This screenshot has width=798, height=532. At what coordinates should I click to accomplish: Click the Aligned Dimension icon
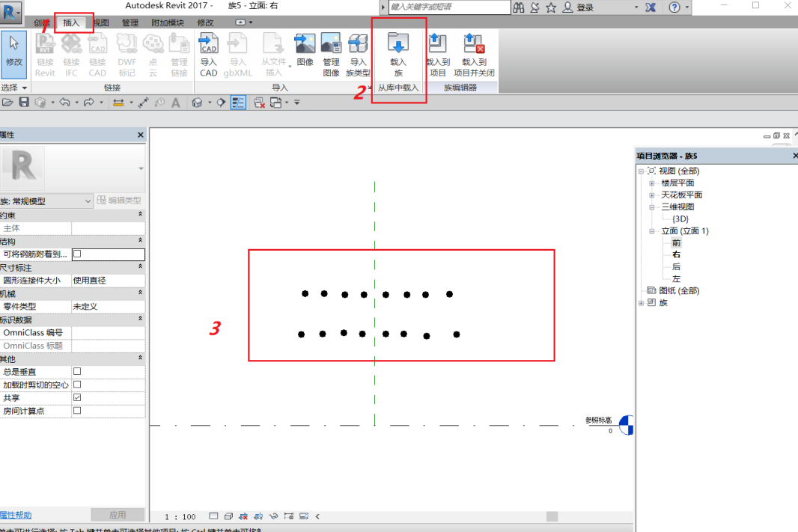118,103
